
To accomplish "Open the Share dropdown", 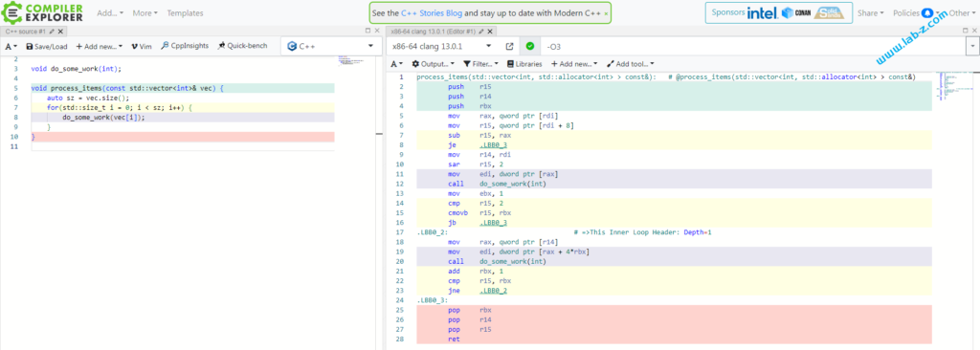I will [871, 12].
